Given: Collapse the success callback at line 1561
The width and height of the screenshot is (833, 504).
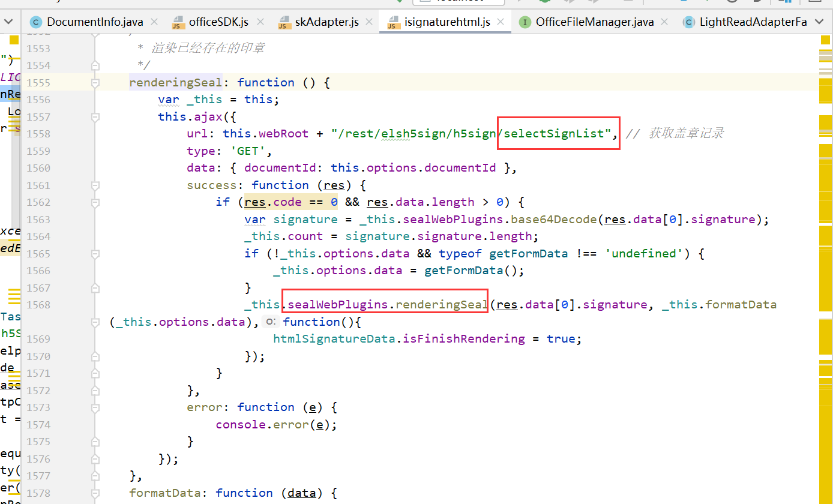Looking at the screenshot, I should pos(95,185).
